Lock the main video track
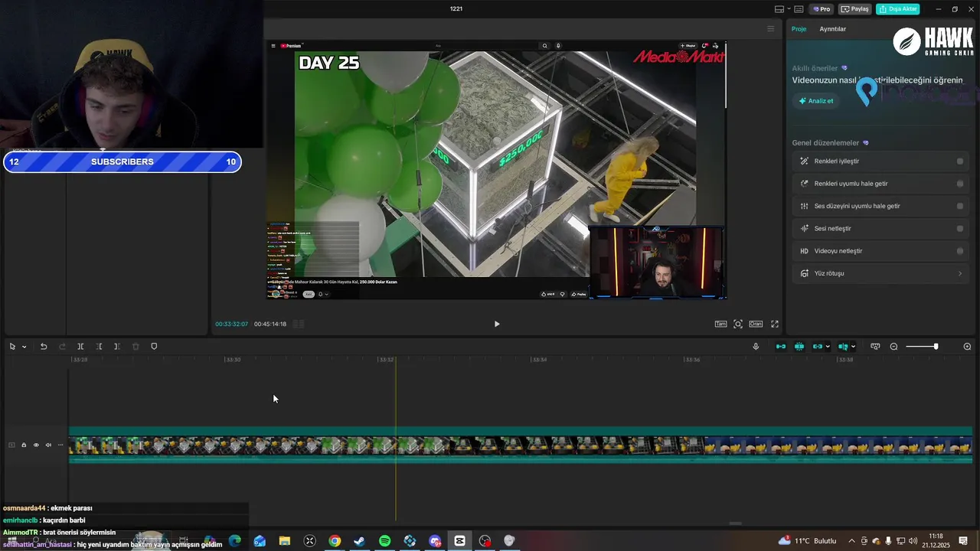This screenshot has width=980, height=551. pos(24,445)
